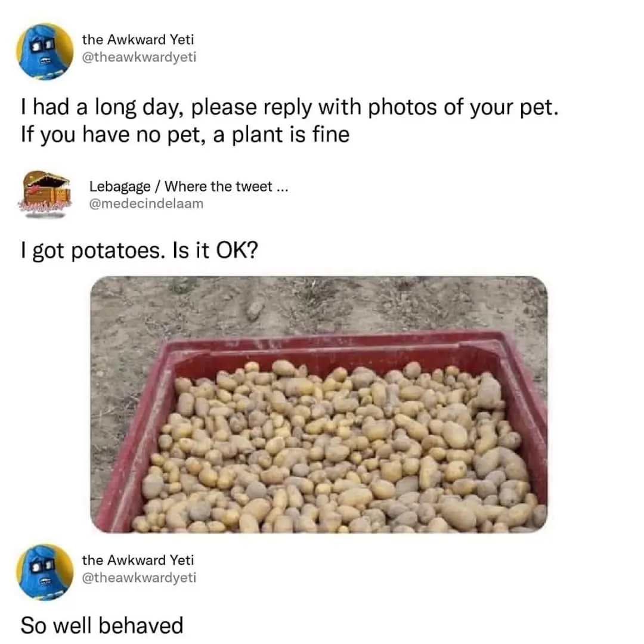Open the tweet 'I had a long day, please reply'
The image size is (644, 644).
pos(290,107)
